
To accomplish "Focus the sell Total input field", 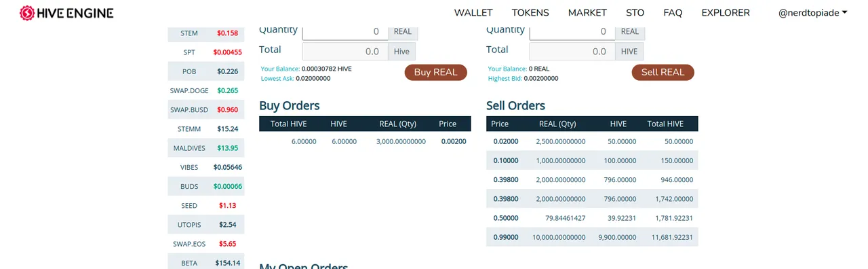I will (x=572, y=51).
